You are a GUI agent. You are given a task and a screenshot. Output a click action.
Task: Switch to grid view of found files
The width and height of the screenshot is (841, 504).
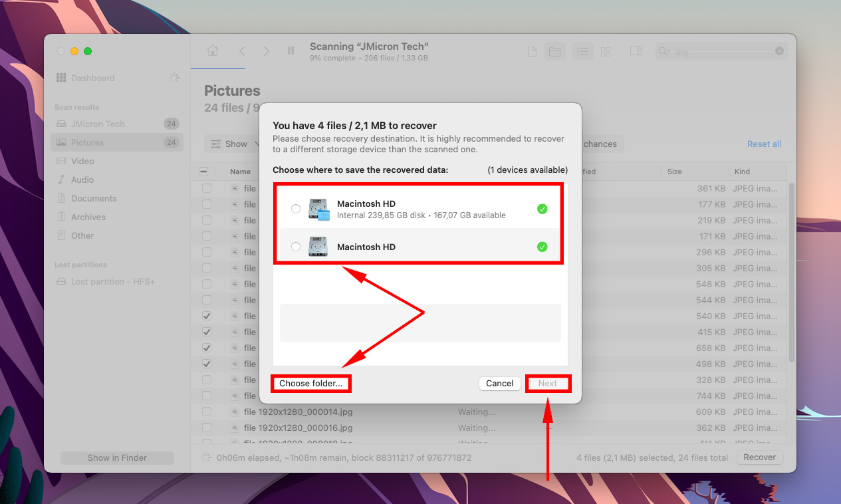click(605, 51)
